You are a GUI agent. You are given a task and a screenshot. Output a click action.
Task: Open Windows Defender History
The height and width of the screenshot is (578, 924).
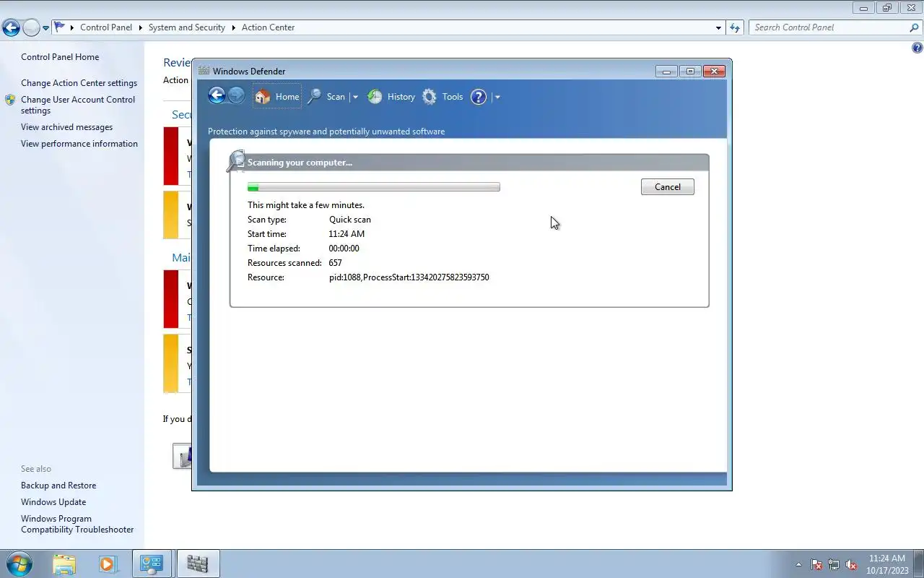(x=391, y=97)
